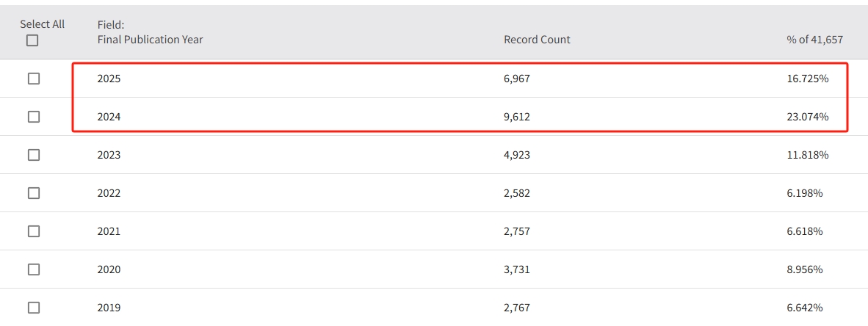
Task: Toggle the checkbox for year 2021
Action: (x=34, y=231)
